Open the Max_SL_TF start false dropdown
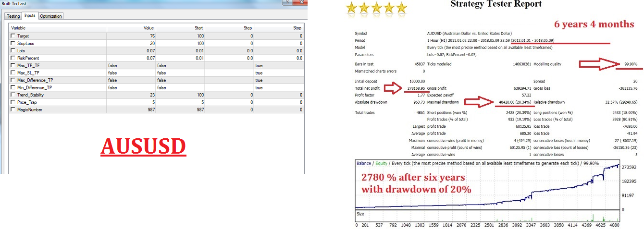 point(180,73)
